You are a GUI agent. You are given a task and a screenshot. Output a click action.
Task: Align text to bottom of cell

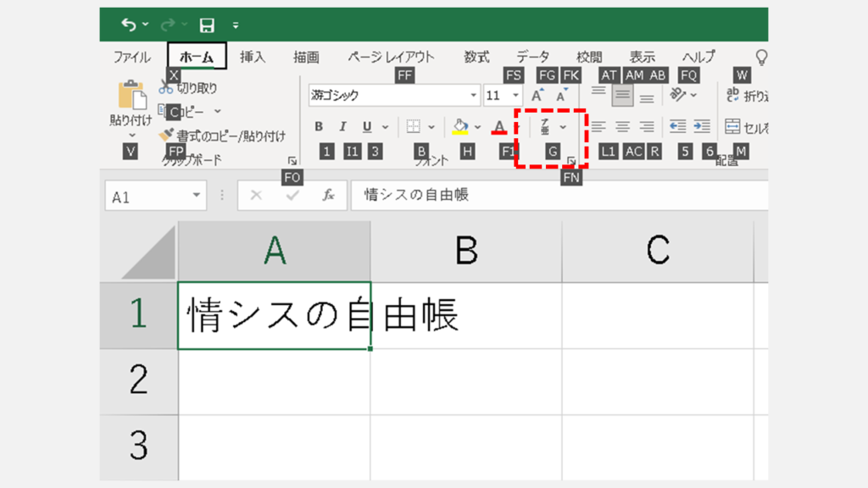coord(647,98)
